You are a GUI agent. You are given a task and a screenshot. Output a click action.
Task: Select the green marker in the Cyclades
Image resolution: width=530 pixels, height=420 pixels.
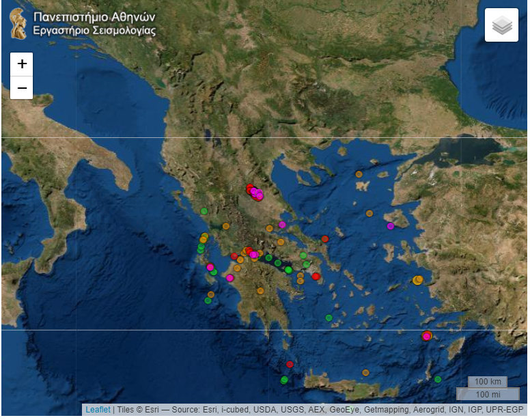point(329,318)
